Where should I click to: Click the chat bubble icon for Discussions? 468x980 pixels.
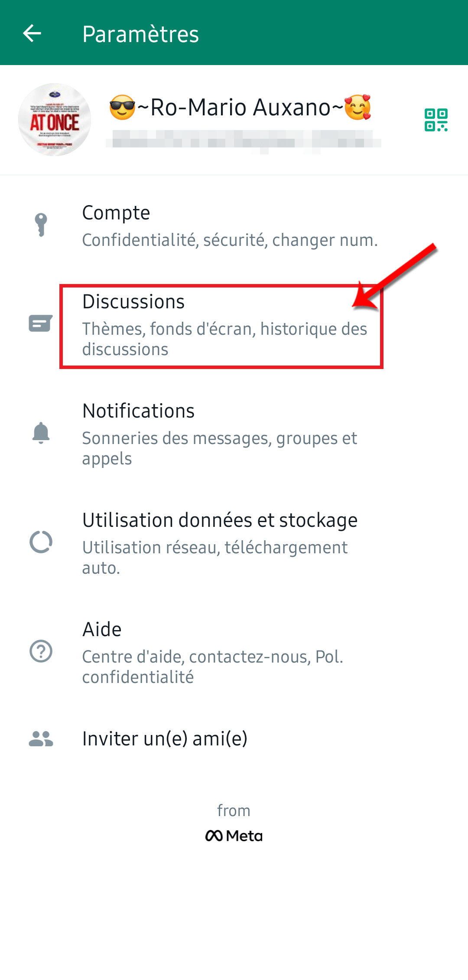(41, 323)
